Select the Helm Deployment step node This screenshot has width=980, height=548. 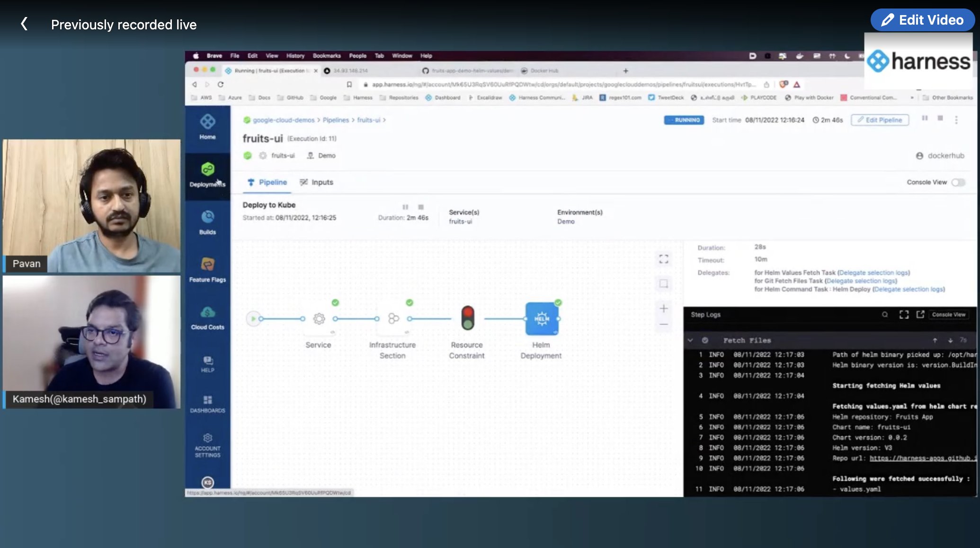click(542, 318)
